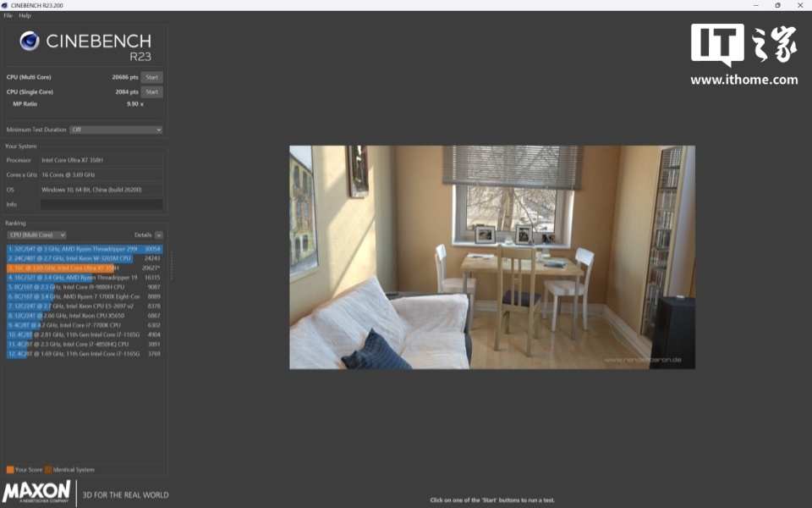Minimize the Cinebench window
This screenshot has height=508, width=812.
tap(756, 5)
